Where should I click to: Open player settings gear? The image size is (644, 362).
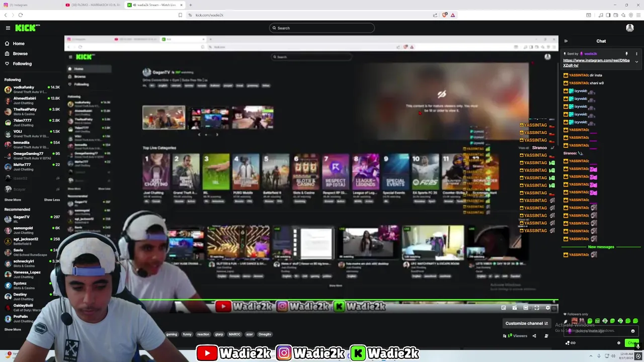548,308
